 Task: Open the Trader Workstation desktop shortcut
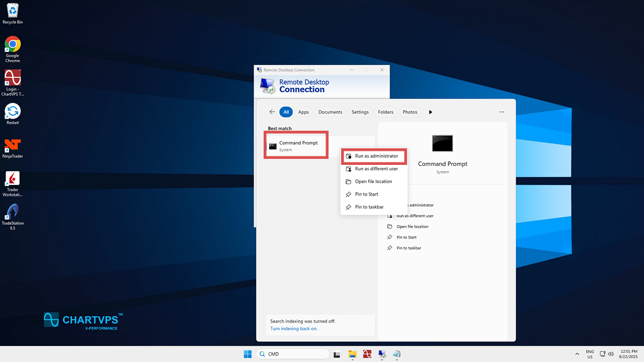[x=13, y=178]
